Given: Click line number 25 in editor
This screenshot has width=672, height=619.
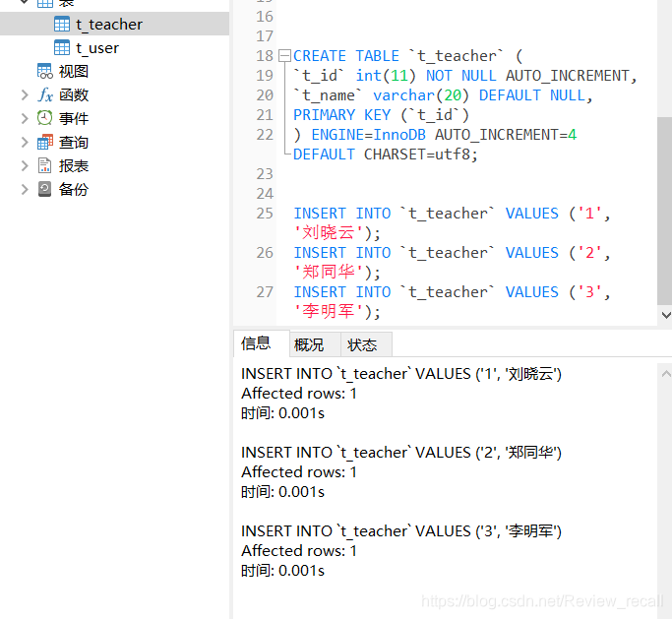Looking at the screenshot, I should click(265, 213).
